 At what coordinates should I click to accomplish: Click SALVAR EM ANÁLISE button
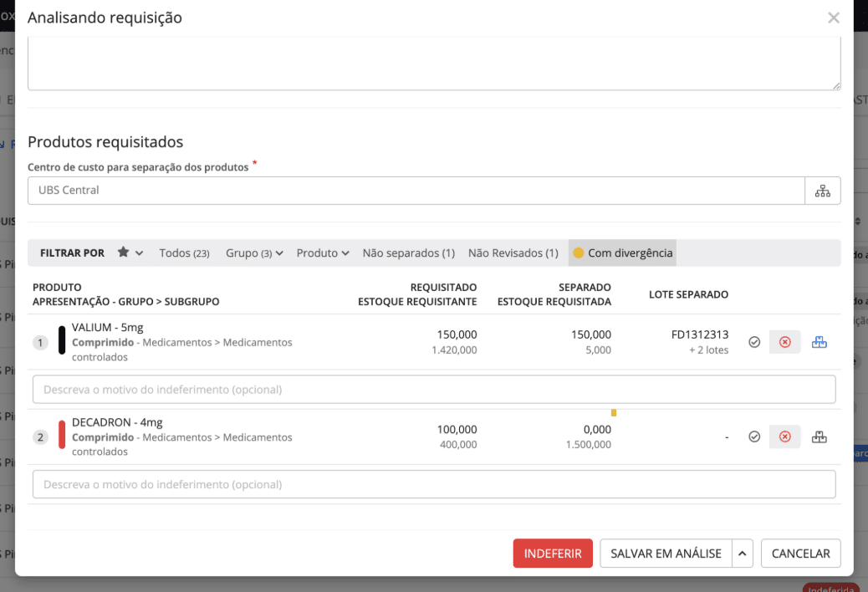pos(666,554)
